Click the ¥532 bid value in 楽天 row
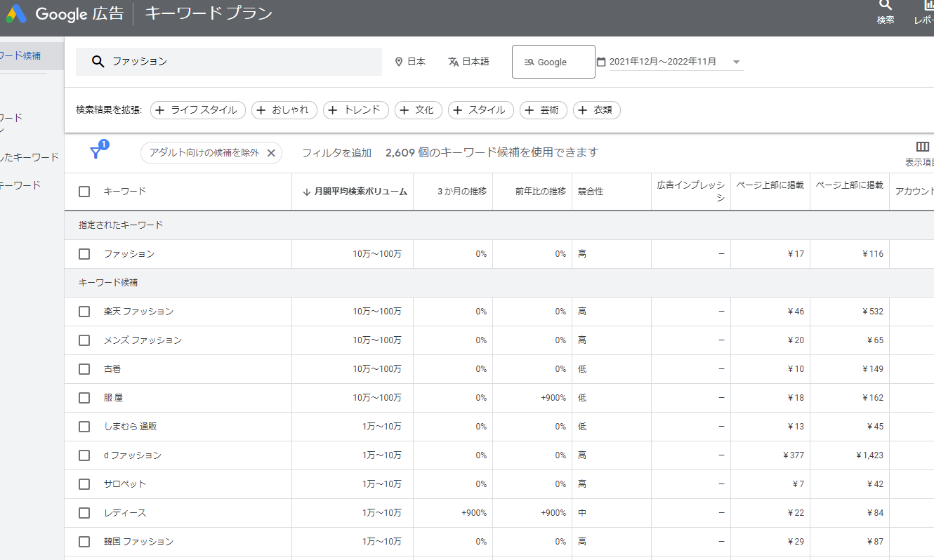934x560 pixels. point(873,312)
